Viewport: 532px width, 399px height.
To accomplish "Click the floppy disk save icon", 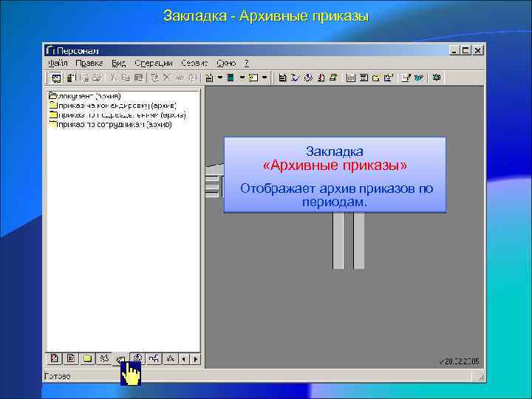I will (x=282, y=78).
